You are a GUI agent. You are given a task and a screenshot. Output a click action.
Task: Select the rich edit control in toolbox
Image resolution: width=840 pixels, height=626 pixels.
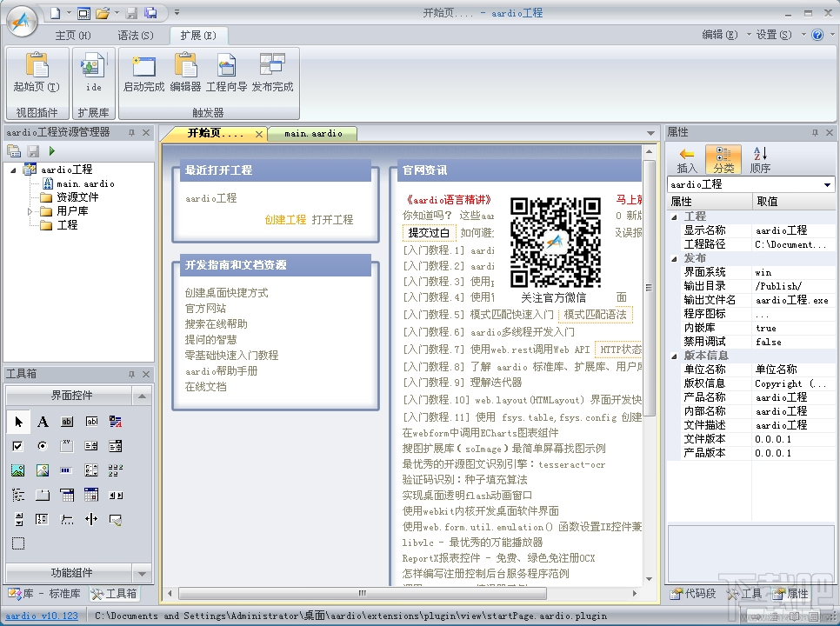(115, 422)
